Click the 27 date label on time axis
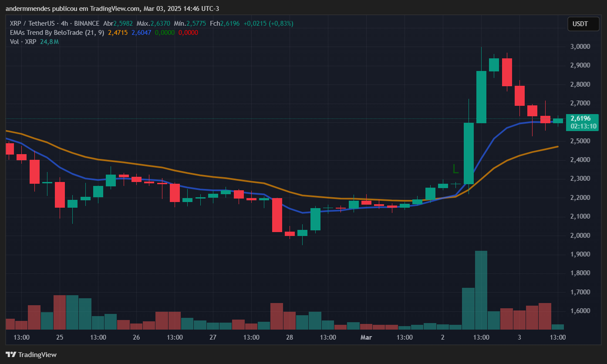The image size is (607, 364). pyautogui.click(x=213, y=337)
